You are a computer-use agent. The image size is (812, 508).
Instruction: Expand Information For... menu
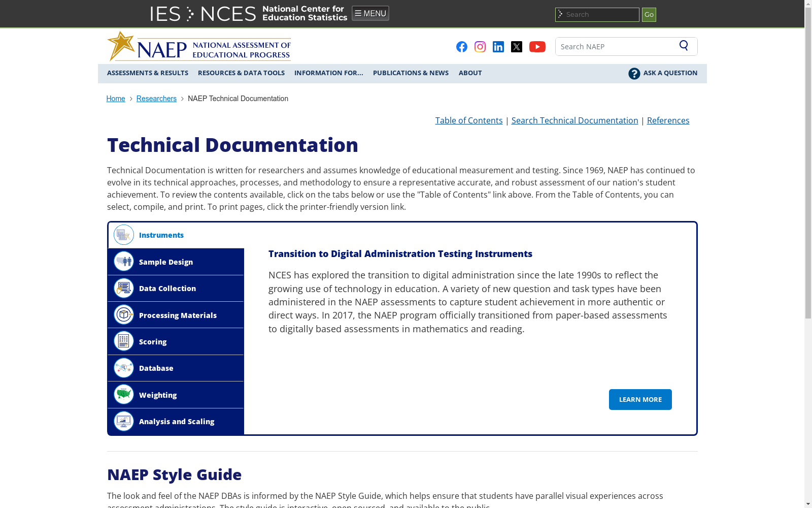click(329, 73)
